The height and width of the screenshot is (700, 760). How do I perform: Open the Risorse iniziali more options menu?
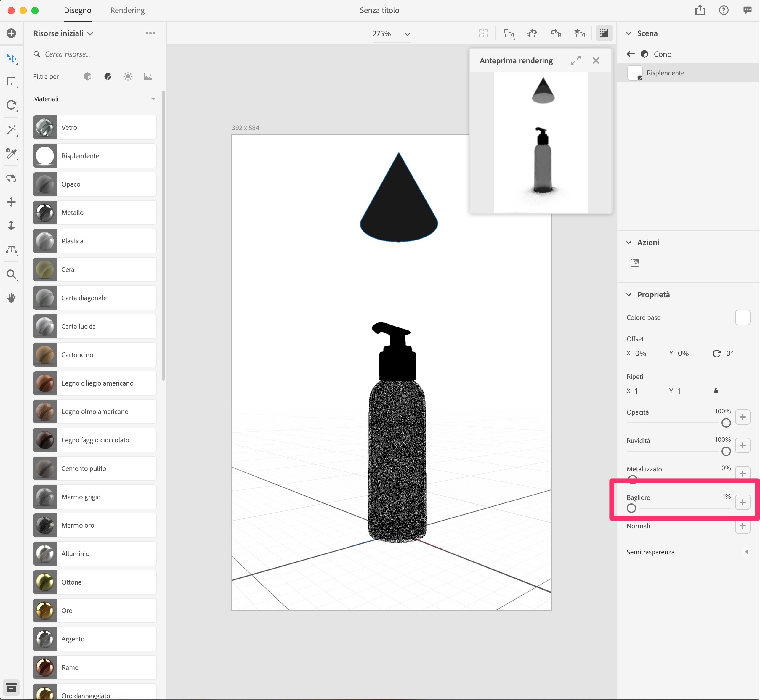pyautogui.click(x=150, y=33)
